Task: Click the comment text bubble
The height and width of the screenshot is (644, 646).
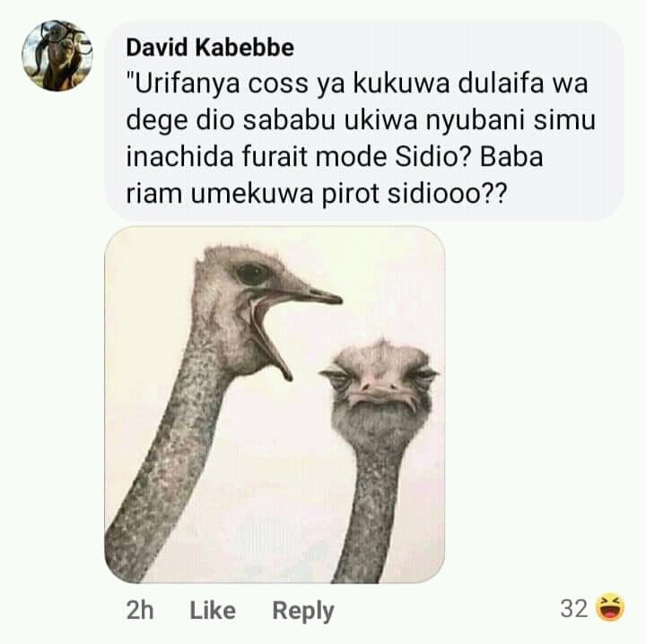Action: (x=364, y=120)
